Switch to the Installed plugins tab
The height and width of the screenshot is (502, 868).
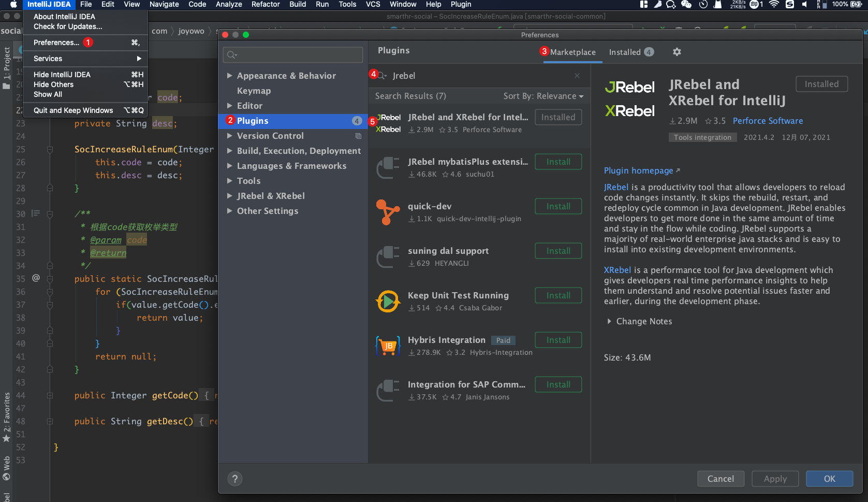point(631,52)
